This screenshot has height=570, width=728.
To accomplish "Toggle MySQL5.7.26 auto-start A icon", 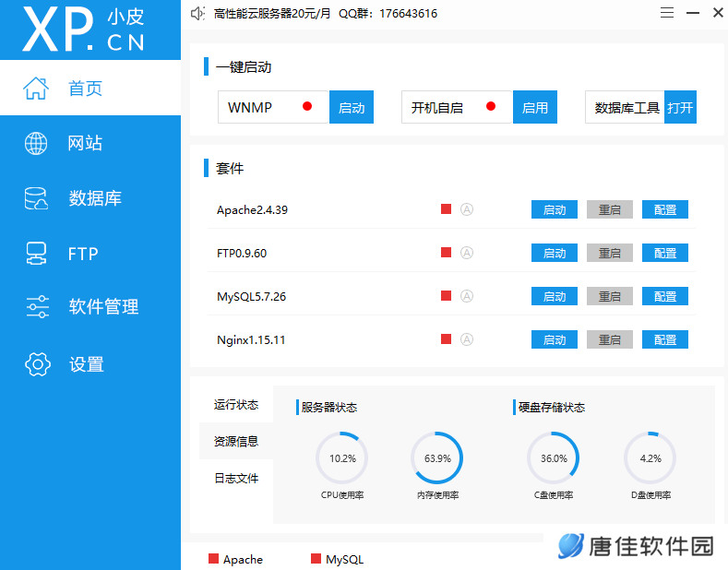I will tap(467, 296).
